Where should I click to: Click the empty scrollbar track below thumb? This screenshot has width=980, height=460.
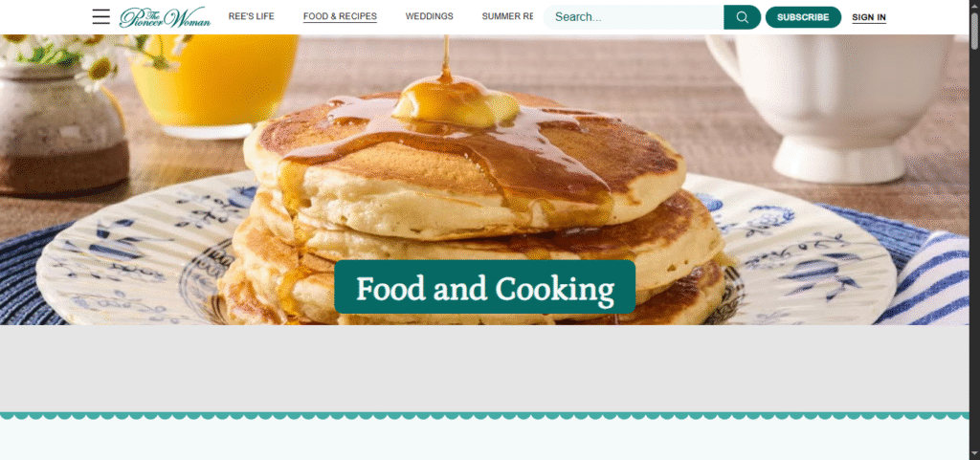(974, 250)
